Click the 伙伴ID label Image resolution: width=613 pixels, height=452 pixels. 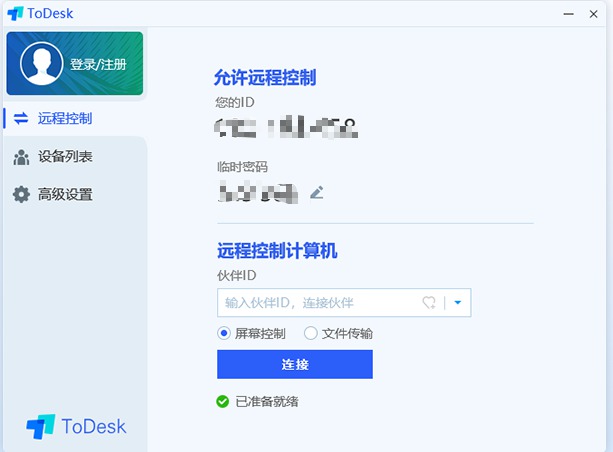(237, 276)
